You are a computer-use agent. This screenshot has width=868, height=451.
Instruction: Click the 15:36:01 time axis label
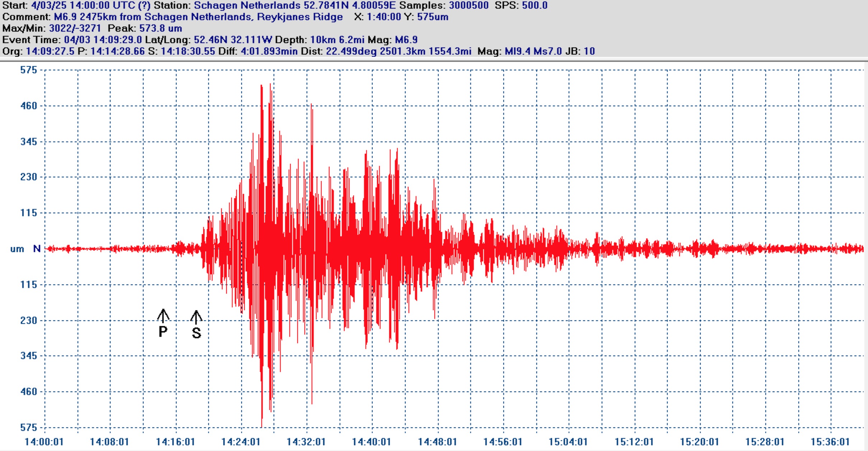pos(830,442)
